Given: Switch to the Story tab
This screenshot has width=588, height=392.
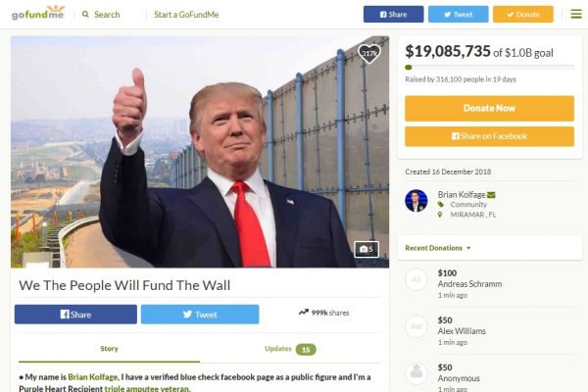Looking at the screenshot, I should tap(109, 349).
